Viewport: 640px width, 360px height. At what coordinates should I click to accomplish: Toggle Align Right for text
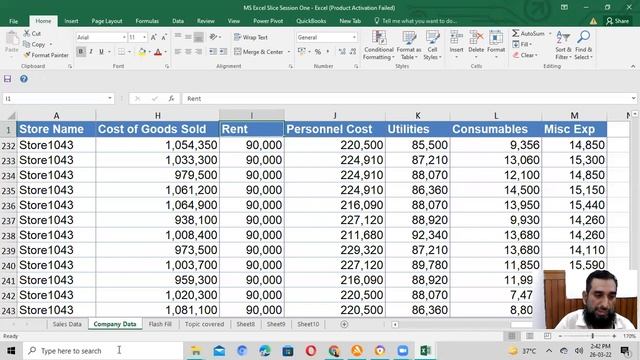point(198,52)
